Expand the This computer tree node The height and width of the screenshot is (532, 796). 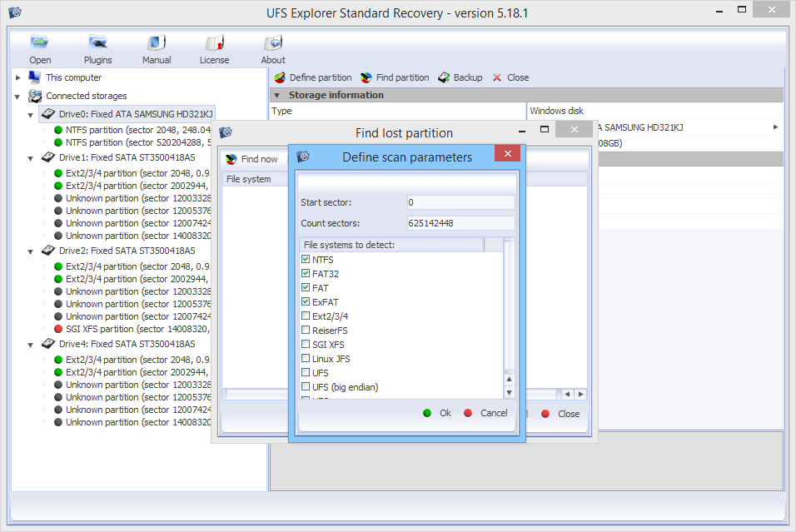17,77
